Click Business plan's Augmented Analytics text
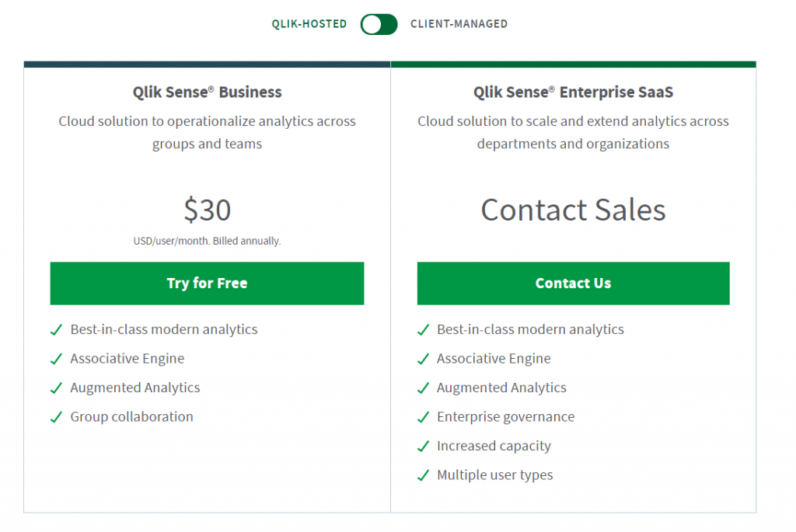This screenshot has width=796, height=532. tap(134, 388)
